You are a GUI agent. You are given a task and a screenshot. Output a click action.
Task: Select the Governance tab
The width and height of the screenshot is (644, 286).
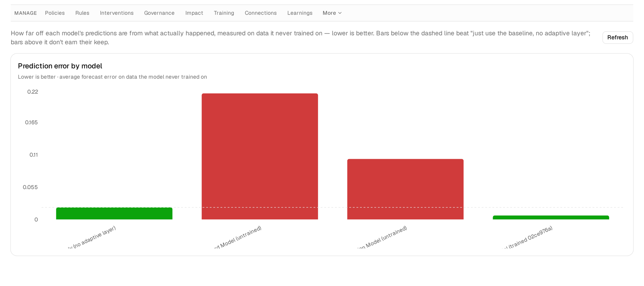[x=159, y=13]
